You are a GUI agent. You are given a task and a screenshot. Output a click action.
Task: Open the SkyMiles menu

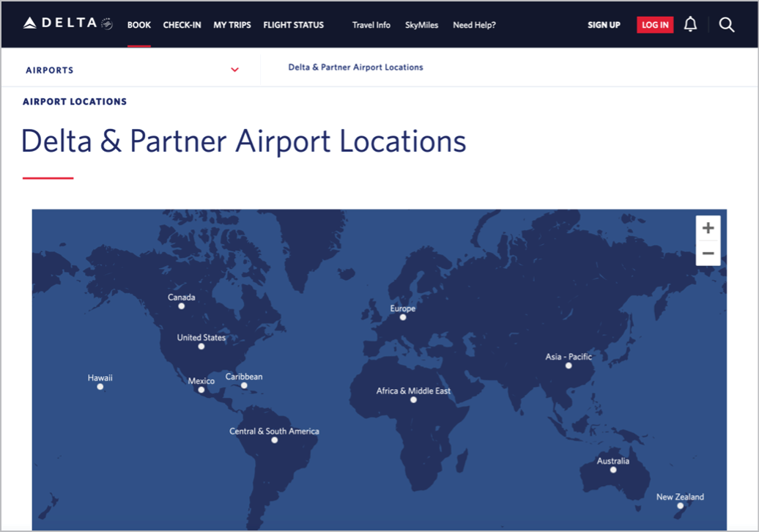click(x=421, y=24)
